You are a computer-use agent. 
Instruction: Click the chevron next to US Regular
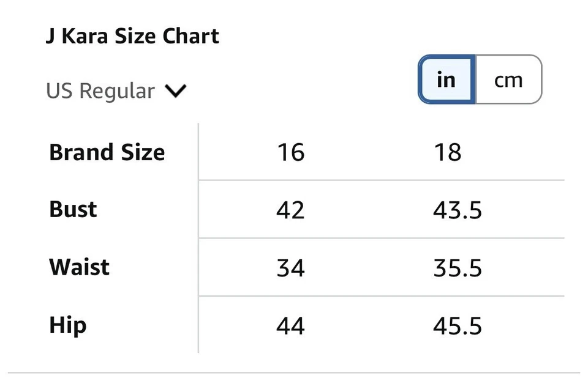point(175,92)
